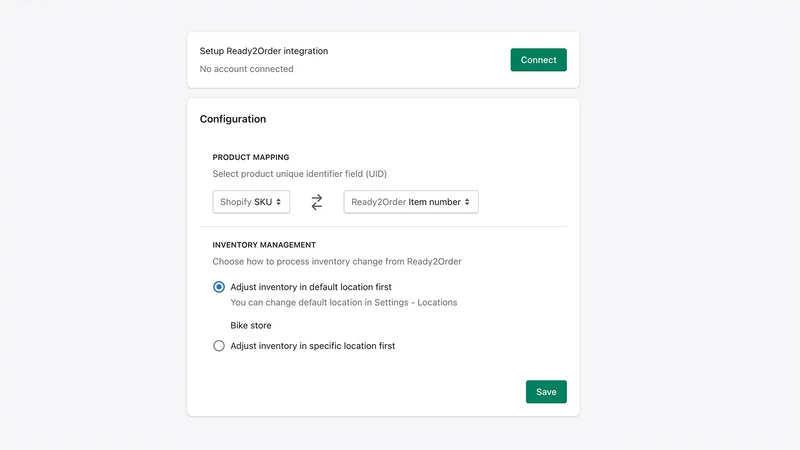This screenshot has width=800, height=450.
Task: Click 'Choose how to process inventory change' text
Action: click(337, 262)
